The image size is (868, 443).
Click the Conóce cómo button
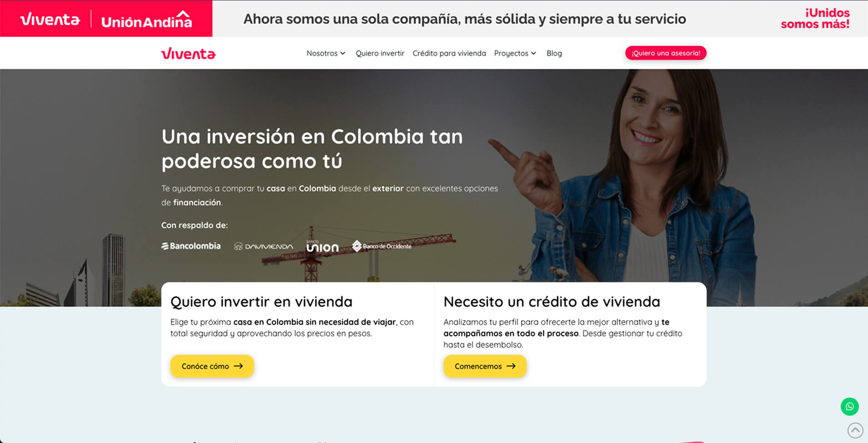(212, 366)
